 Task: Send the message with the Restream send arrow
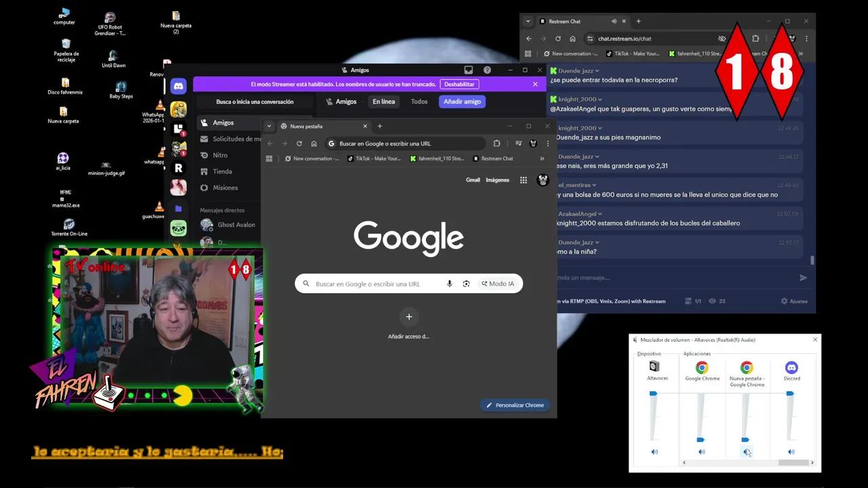click(804, 277)
